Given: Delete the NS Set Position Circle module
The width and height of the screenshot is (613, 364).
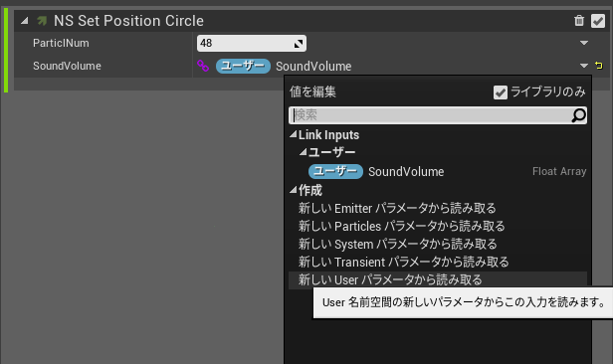Looking at the screenshot, I should (579, 20).
